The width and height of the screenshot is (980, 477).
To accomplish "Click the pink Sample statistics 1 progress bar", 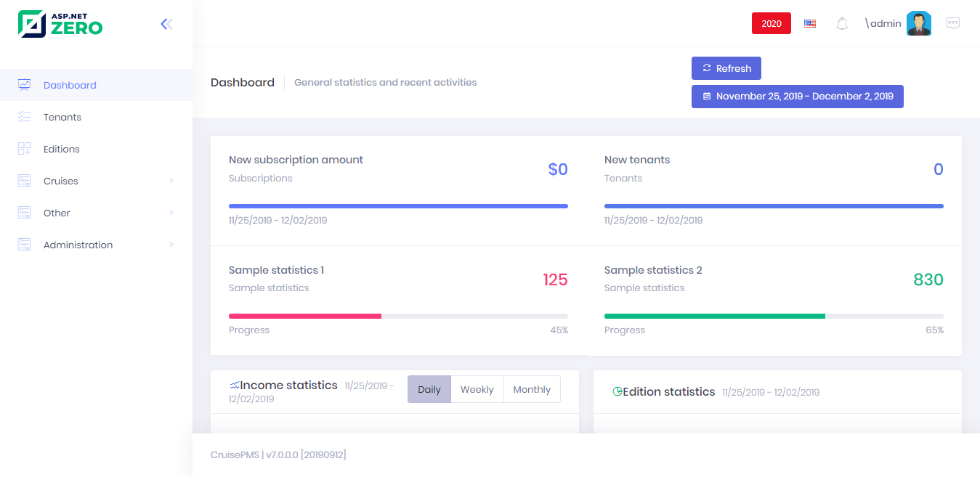I will (x=305, y=316).
